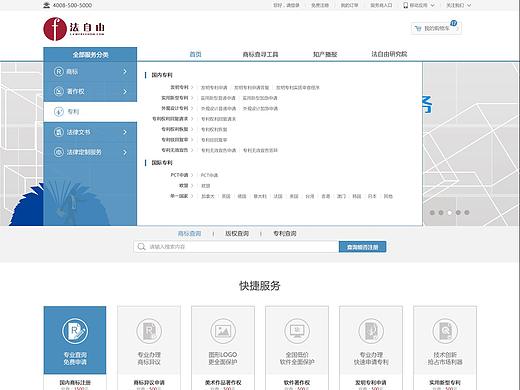Click 我的订单 link in top bar
The height and width of the screenshot is (390, 520).
tap(349, 5)
